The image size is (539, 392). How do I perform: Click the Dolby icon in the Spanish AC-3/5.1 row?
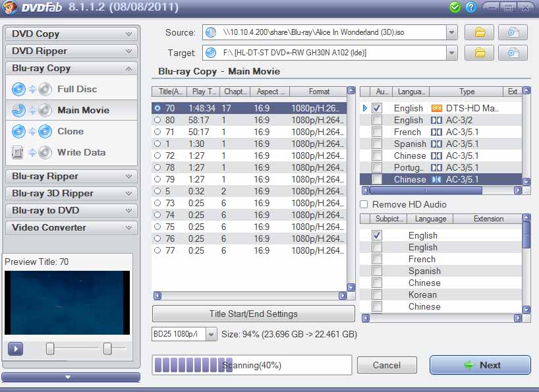[x=437, y=144]
